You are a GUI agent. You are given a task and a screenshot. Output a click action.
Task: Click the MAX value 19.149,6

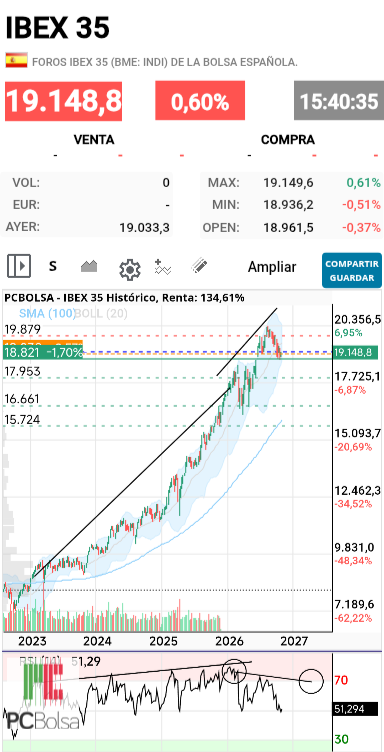pyautogui.click(x=288, y=183)
